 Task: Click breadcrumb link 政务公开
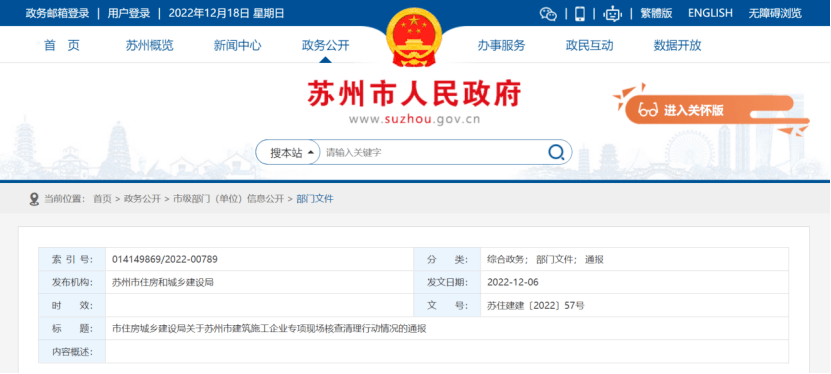click(142, 199)
